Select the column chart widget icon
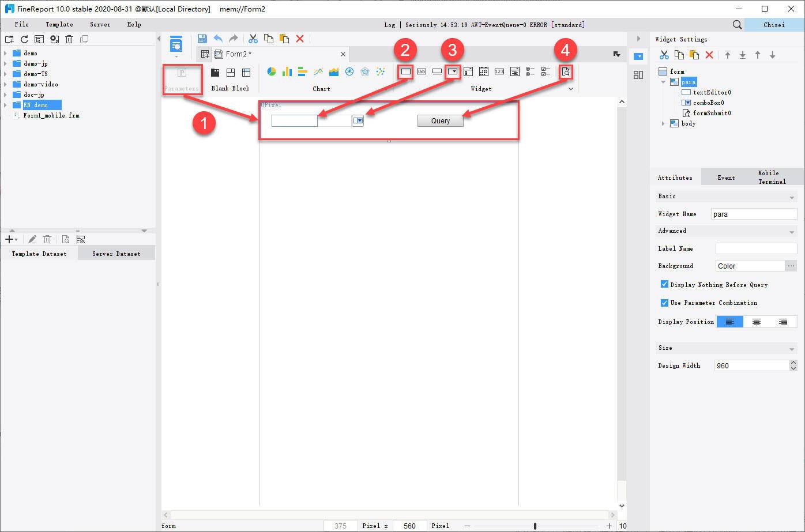Screen dimensions: 805x532 pyautogui.click(x=287, y=71)
